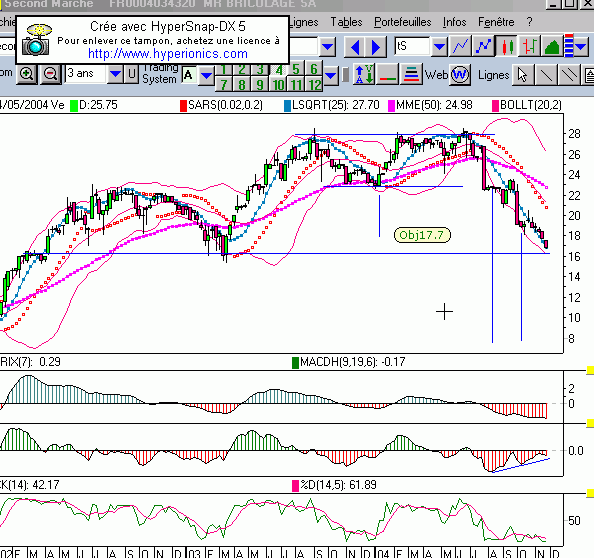Viewport: 594px width, 558px height.
Task: Go to next security with right arrow
Action: coord(376,47)
